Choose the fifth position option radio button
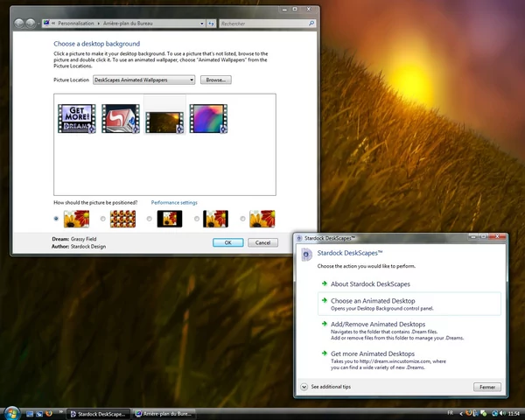 point(242,219)
